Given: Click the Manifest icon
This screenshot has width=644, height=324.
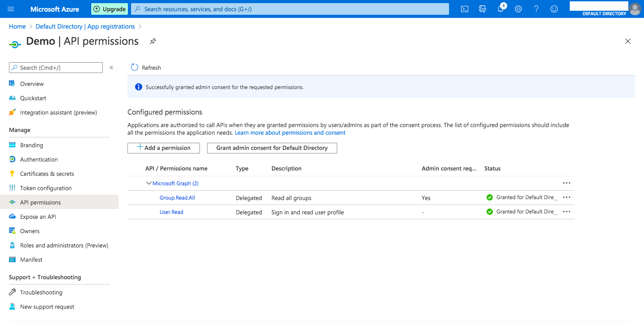Looking at the screenshot, I should coord(12,260).
